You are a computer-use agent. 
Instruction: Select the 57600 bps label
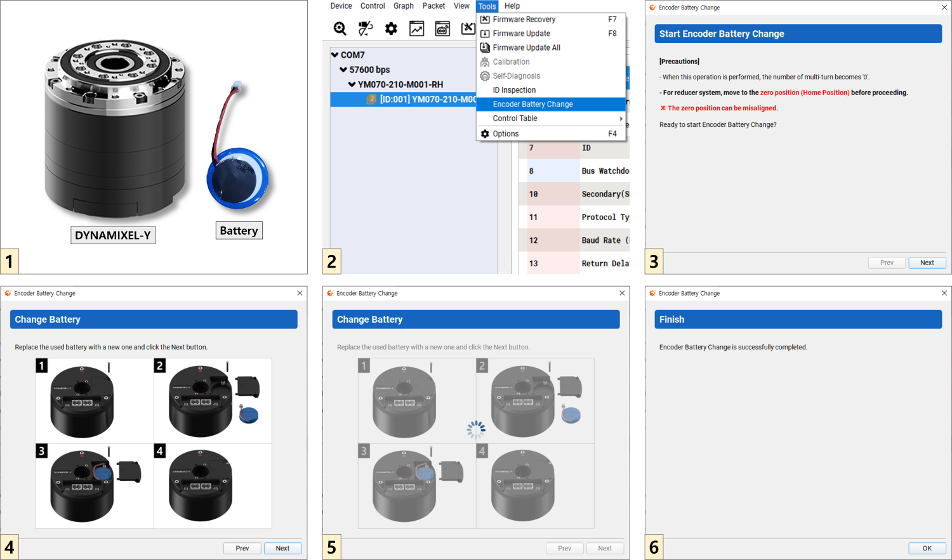click(x=369, y=70)
